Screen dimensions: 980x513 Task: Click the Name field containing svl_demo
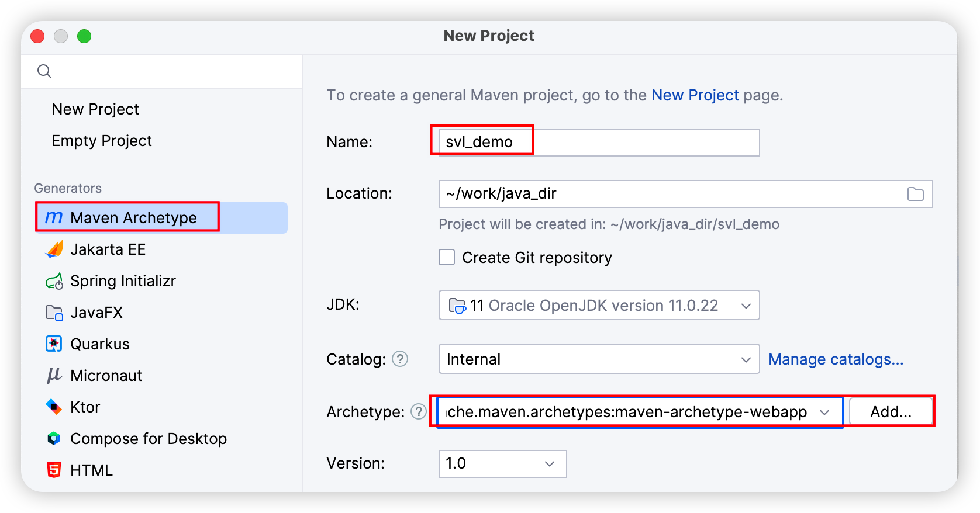(x=599, y=143)
